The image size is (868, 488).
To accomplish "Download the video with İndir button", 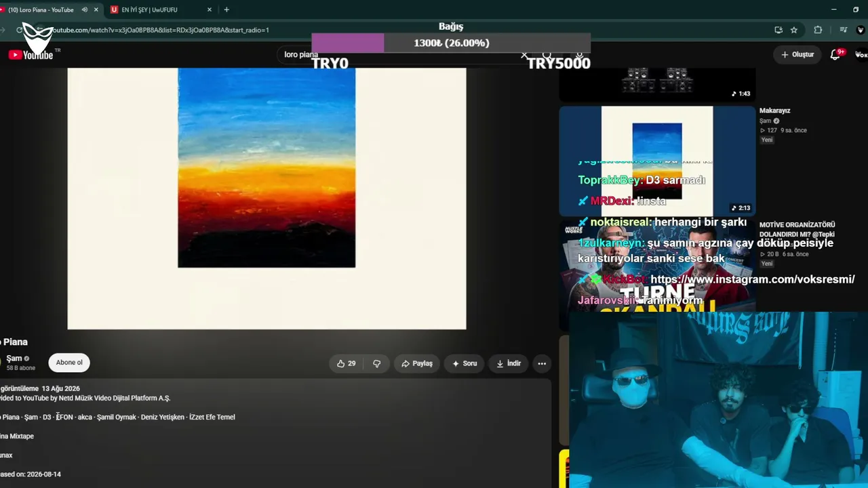I will coord(509,363).
